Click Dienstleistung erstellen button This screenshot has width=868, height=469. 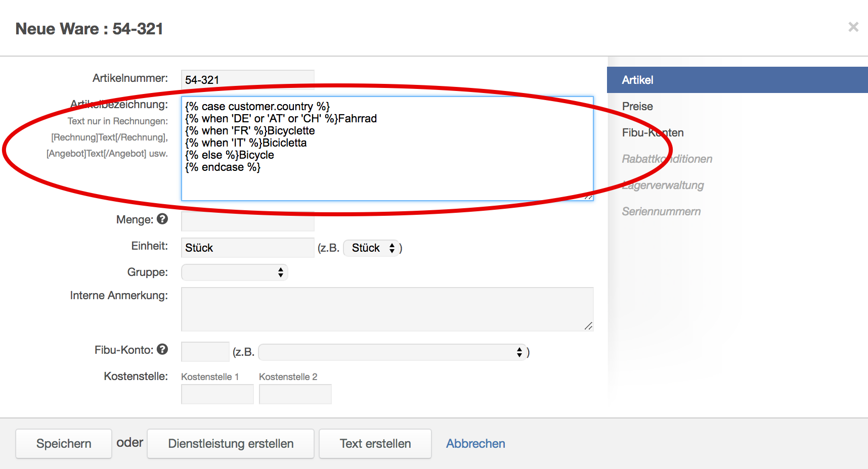pyautogui.click(x=231, y=444)
